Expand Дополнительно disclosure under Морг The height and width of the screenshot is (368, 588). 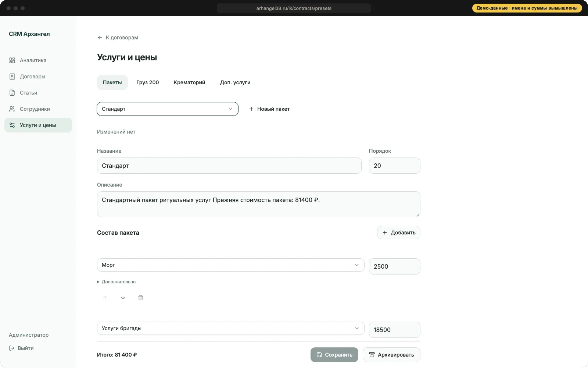click(116, 282)
